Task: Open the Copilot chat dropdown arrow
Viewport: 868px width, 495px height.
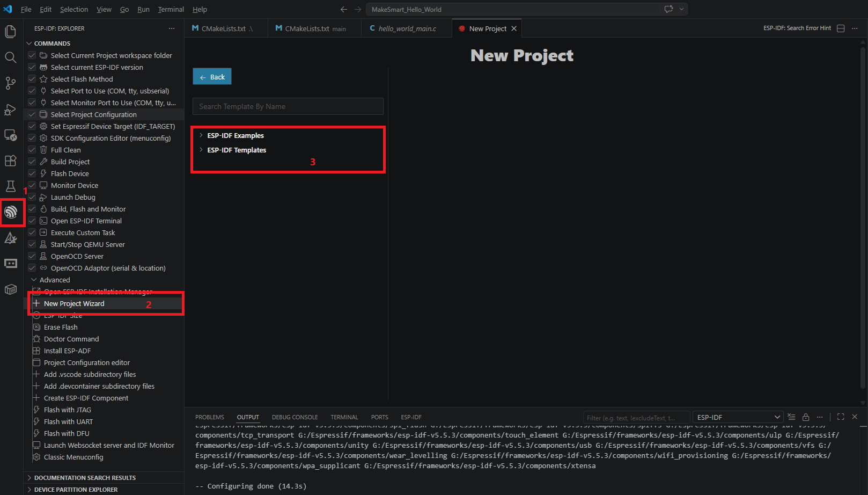Action: coord(681,9)
